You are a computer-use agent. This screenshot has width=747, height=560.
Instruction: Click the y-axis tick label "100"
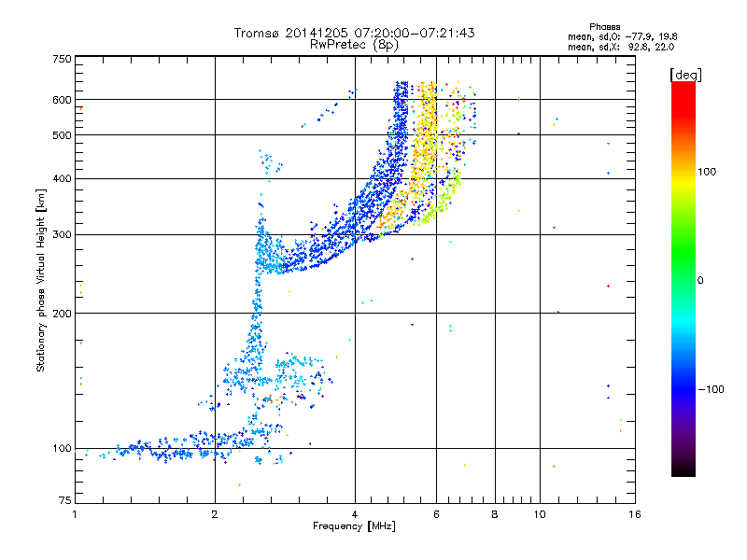[62, 449]
